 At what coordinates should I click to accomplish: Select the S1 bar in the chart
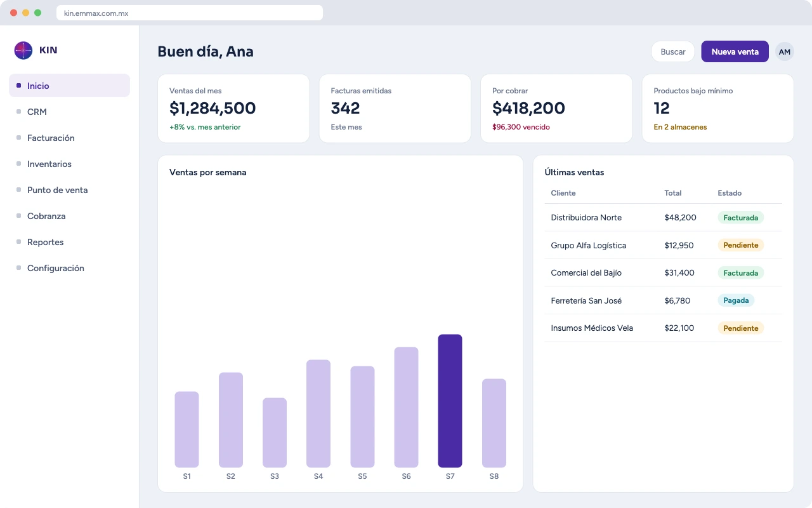187,429
